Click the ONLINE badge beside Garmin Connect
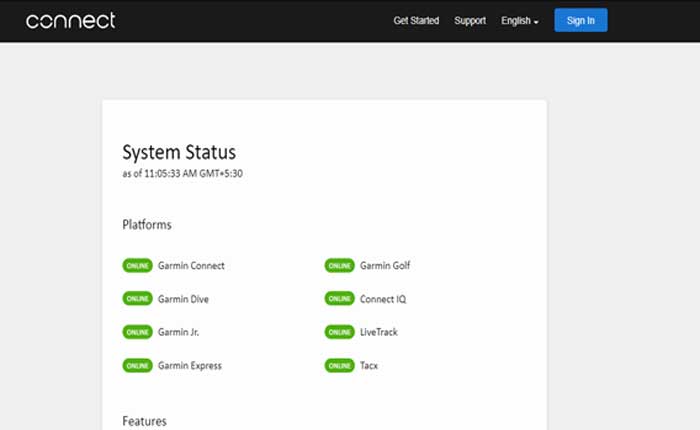Viewport: 700px width, 430px height. pyautogui.click(x=137, y=266)
